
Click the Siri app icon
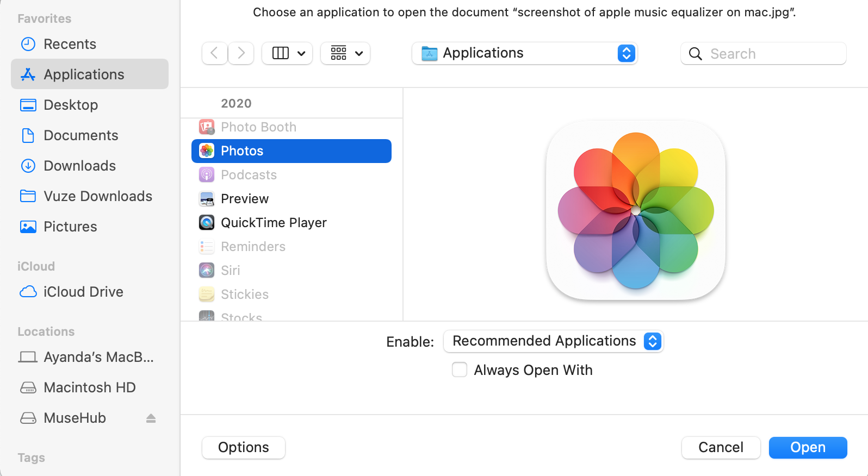[207, 270]
